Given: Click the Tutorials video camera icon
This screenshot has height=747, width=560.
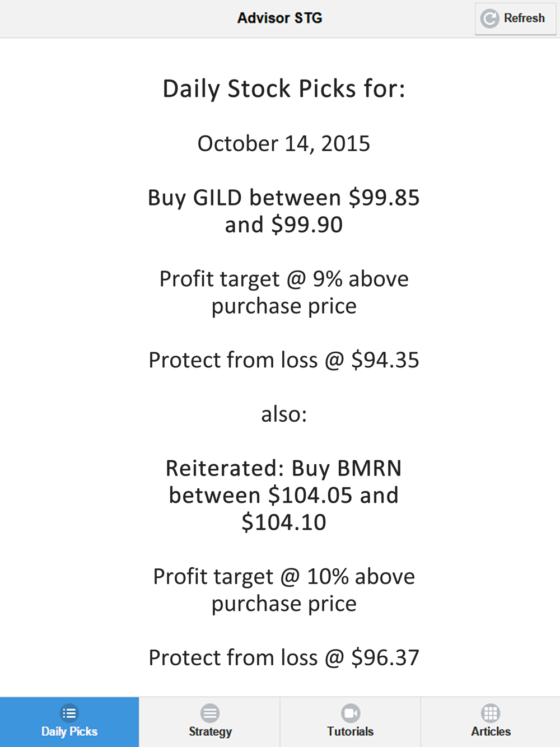Looking at the screenshot, I should 351,713.
